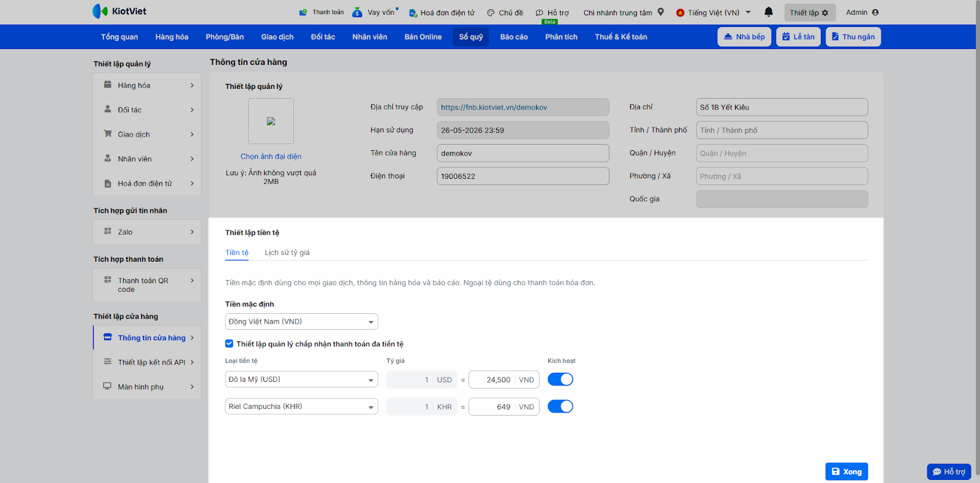
Task: Click Chọn ảnh đại diện link
Action: click(271, 156)
